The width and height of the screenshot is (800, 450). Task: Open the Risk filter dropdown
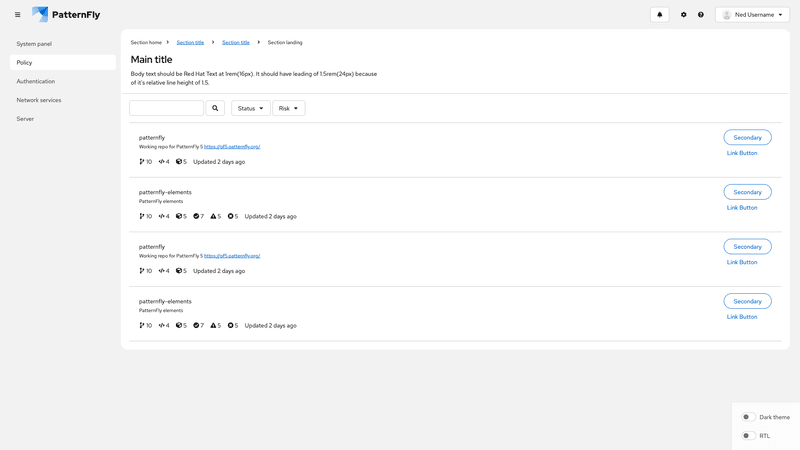(289, 108)
